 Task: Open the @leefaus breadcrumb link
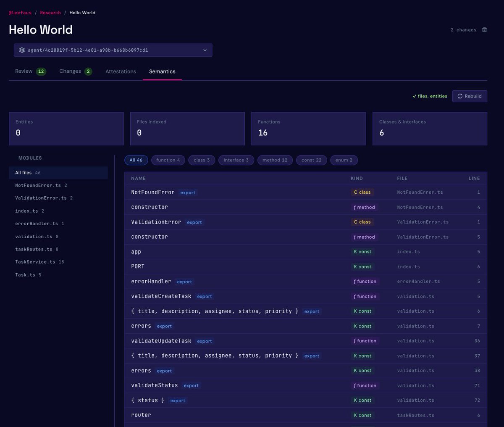pos(20,13)
